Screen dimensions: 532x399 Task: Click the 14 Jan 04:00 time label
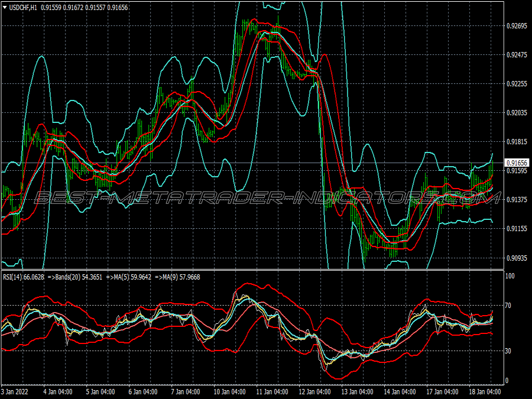(400, 391)
